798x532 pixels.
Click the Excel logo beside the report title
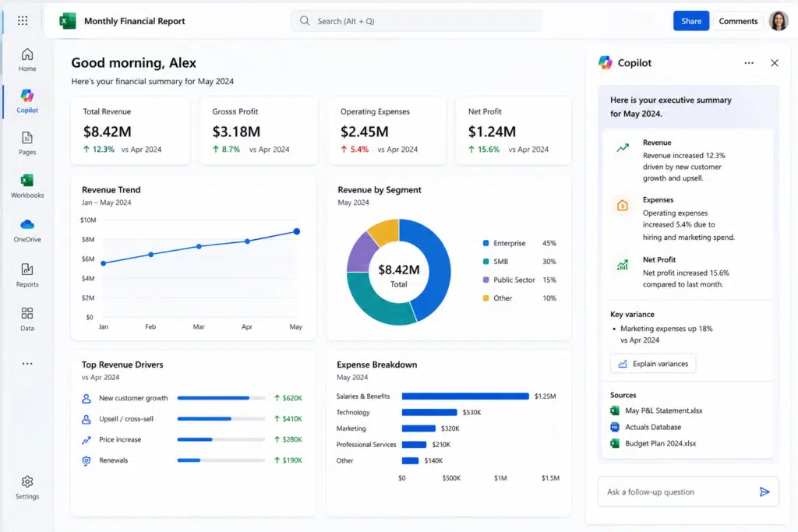pyautogui.click(x=68, y=21)
